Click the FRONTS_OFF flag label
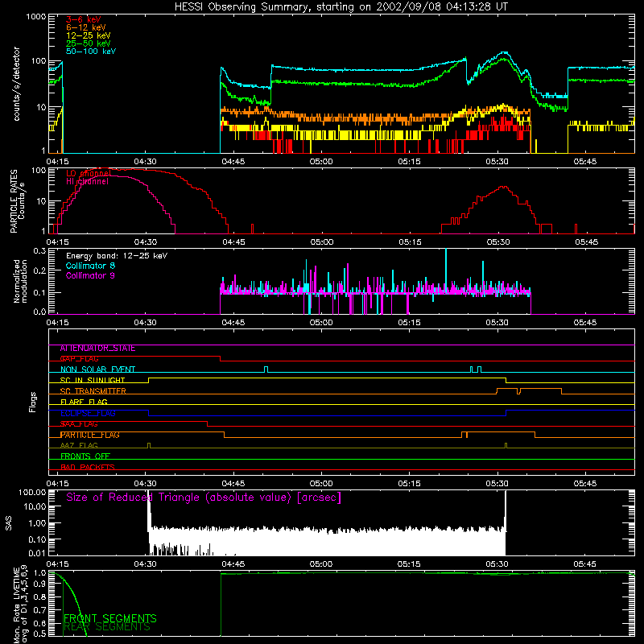 point(85,456)
